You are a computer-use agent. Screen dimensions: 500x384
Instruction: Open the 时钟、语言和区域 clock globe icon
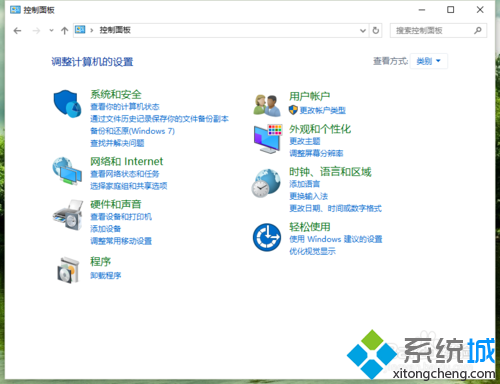click(266, 183)
